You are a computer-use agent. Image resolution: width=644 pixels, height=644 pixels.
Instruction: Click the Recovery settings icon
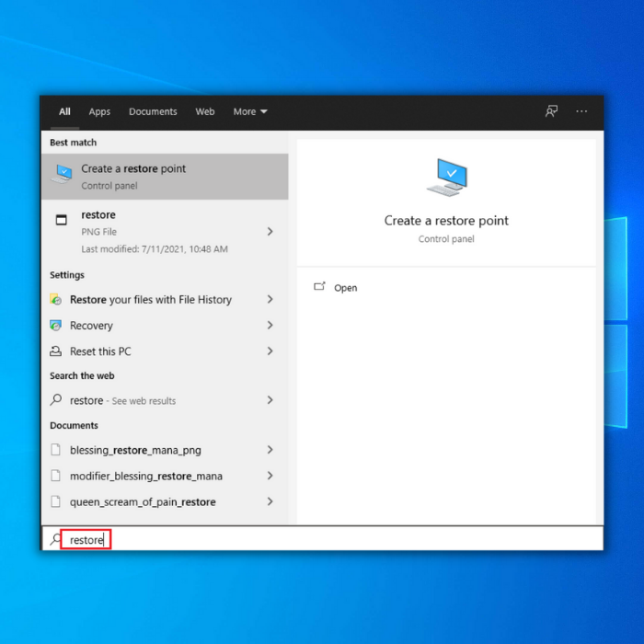55,326
